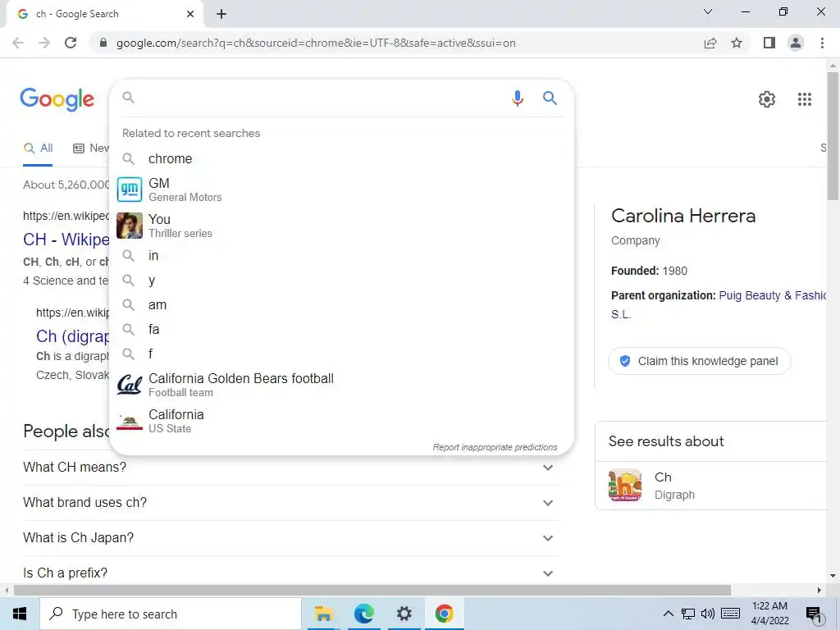Open Microsoft Edge from taskbar

point(363,614)
